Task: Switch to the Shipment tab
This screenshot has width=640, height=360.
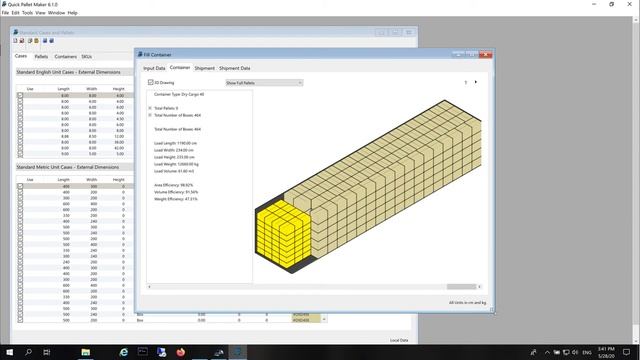Action: [204, 68]
